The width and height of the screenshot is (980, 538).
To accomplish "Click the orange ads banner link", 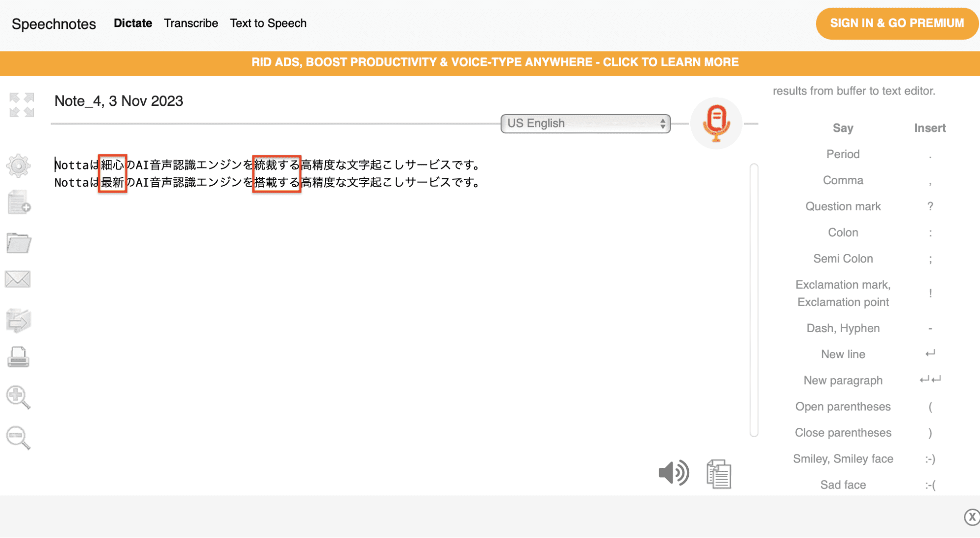I will coord(490,62).
